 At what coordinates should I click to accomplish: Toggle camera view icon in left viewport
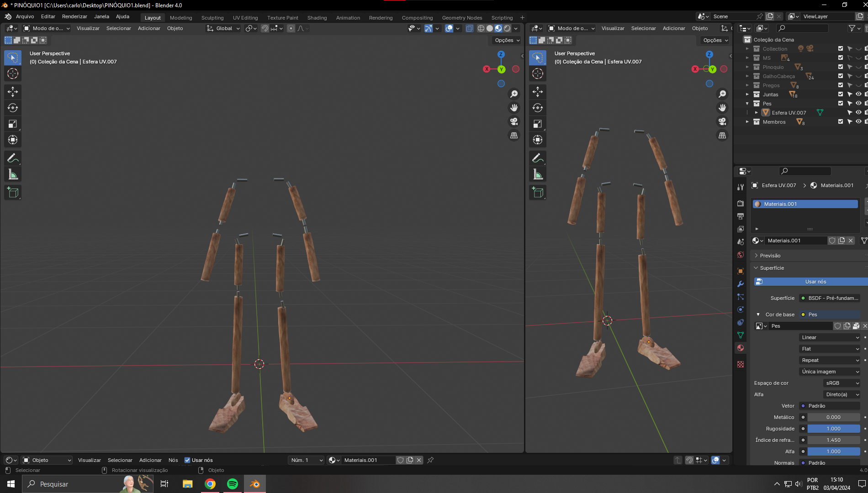[x=514, y=121]
